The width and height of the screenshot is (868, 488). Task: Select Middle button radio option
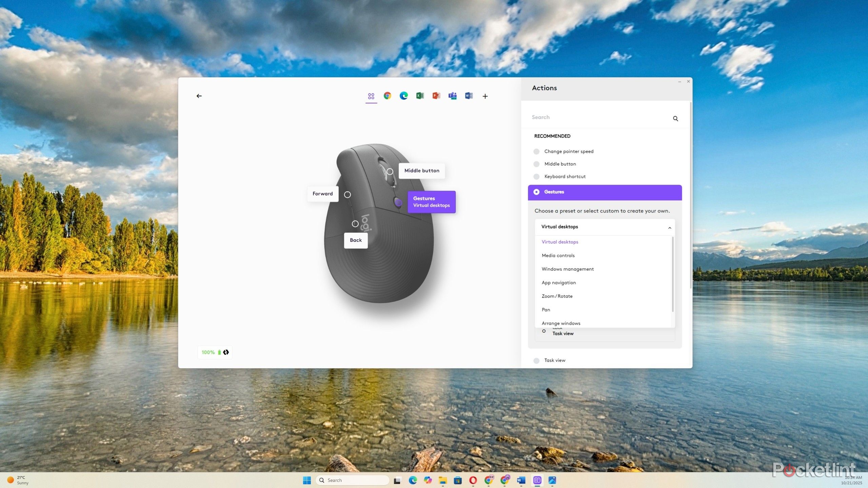536,164
